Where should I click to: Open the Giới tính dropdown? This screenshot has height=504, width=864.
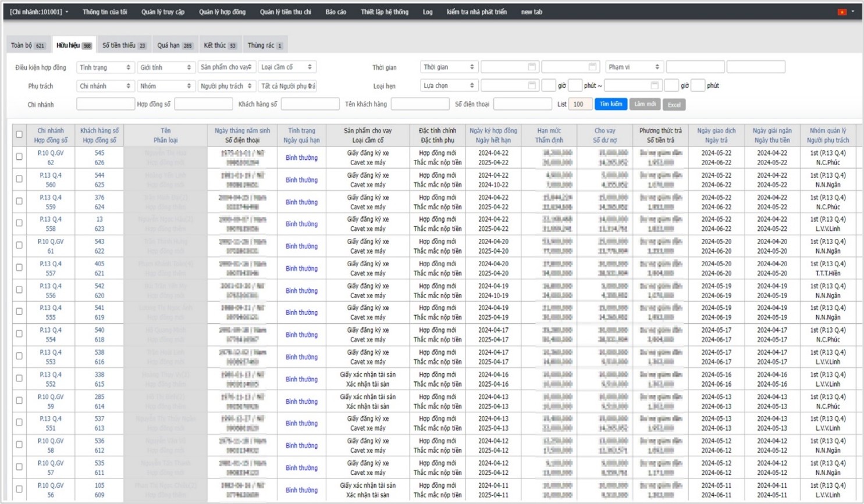pyautogui.click(x=165, y=67)
